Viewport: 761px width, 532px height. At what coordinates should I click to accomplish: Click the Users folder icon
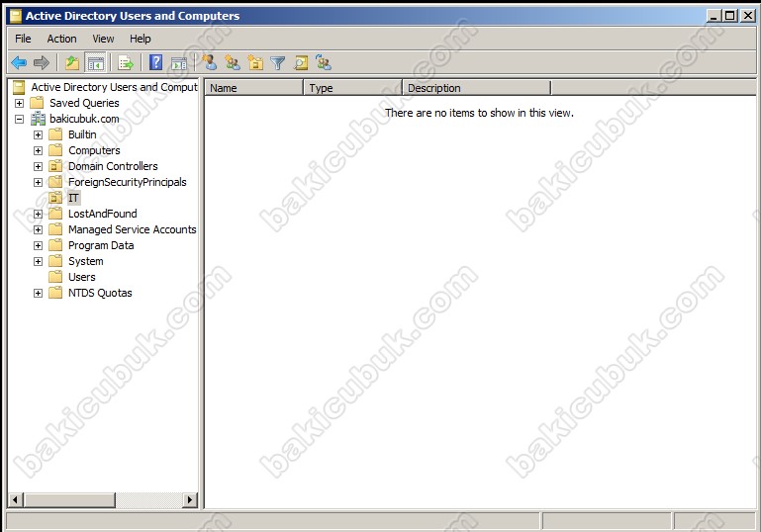[55, 277]
